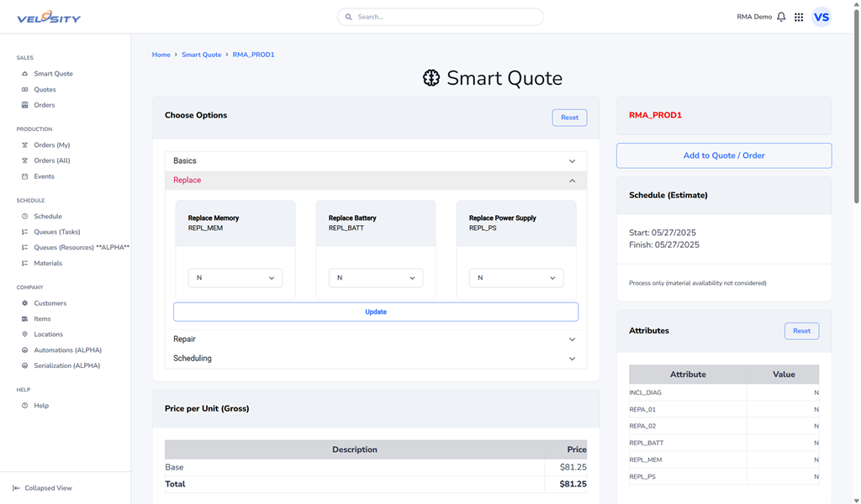This screenshot has height=504, width=861.
Task: Collapse the Replace section
Action: coord(375,181)
